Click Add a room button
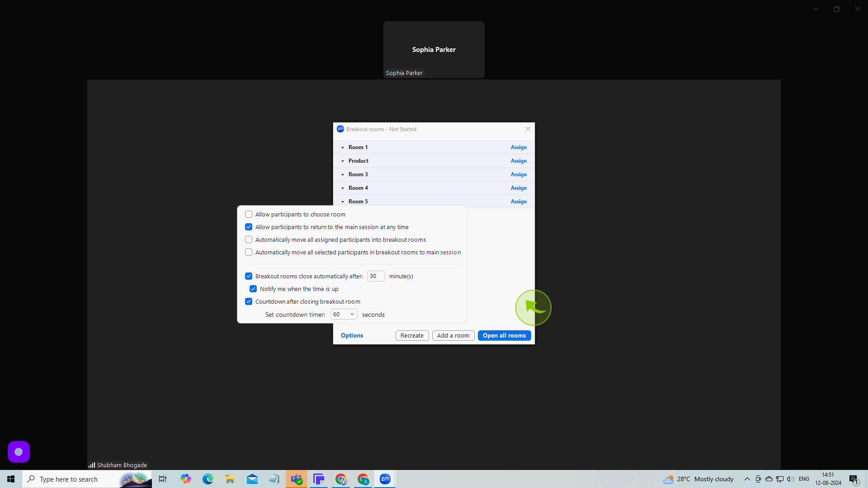This screenshot has height=488, width=868. click(x=453, y=335)
